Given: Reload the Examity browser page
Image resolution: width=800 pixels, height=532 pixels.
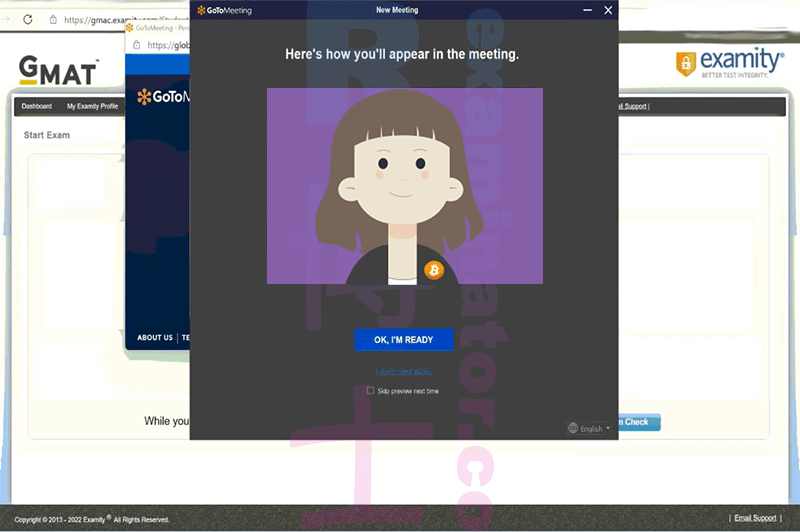Looking at the screenshot, I should [28, 19].
